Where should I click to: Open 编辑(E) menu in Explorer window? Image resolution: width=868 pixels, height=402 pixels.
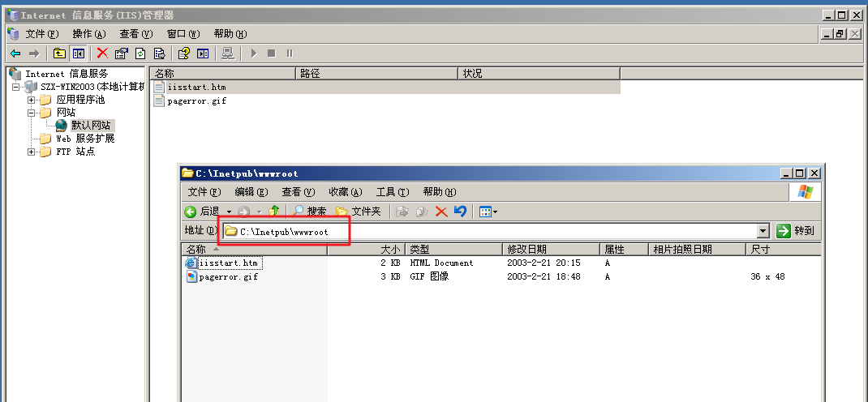point(251,192)
